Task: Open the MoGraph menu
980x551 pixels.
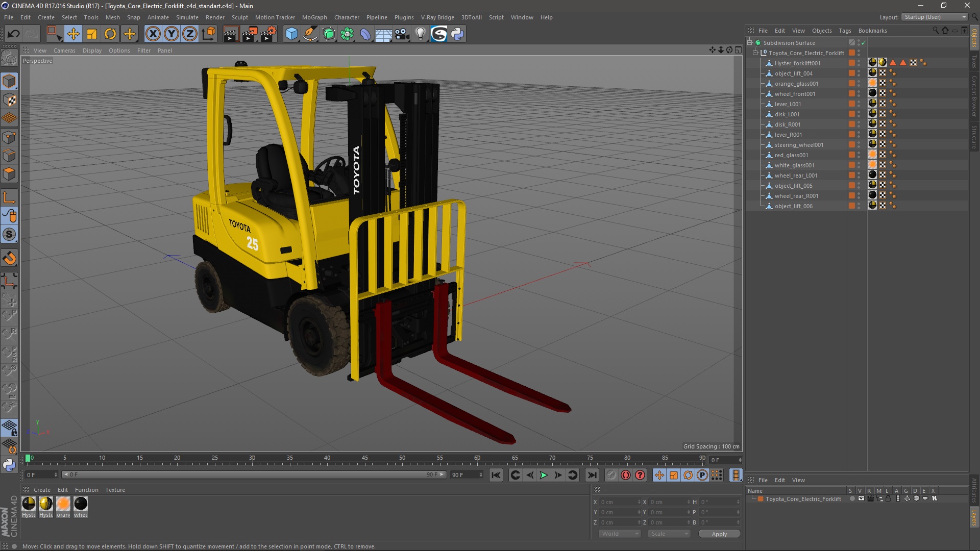Action: [x=314, y=17]
